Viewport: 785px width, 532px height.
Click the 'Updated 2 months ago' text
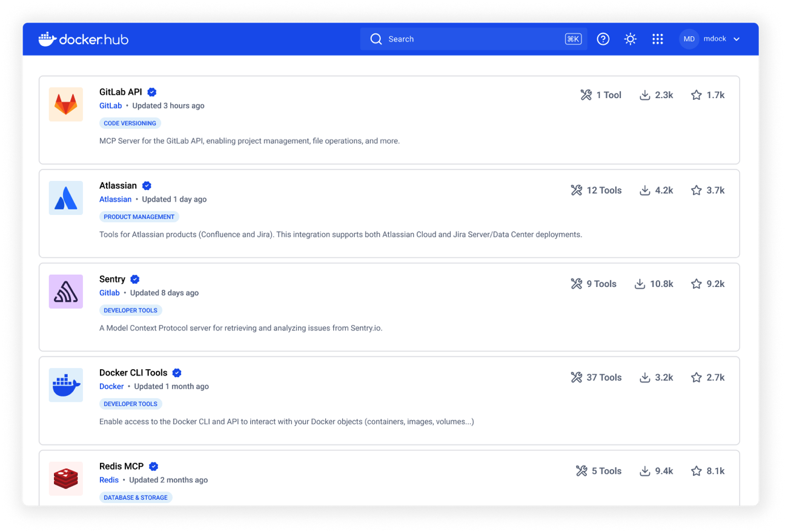click(168, 480)
